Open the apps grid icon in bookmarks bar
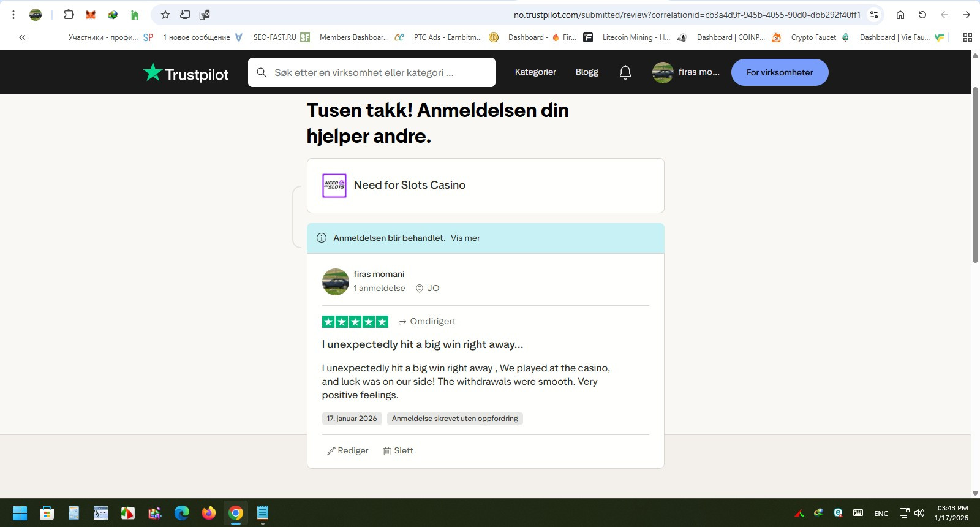This screenshot has width=980, height=527. [x=968, y=37]
